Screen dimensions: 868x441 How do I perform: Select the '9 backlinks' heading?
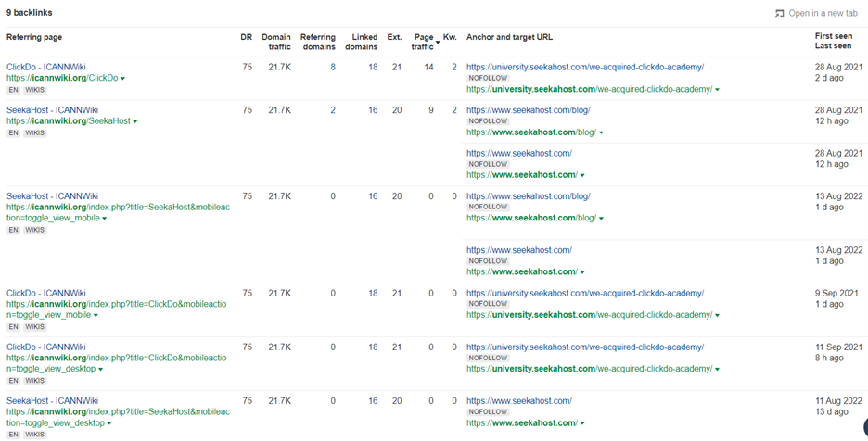pos(30,12)
